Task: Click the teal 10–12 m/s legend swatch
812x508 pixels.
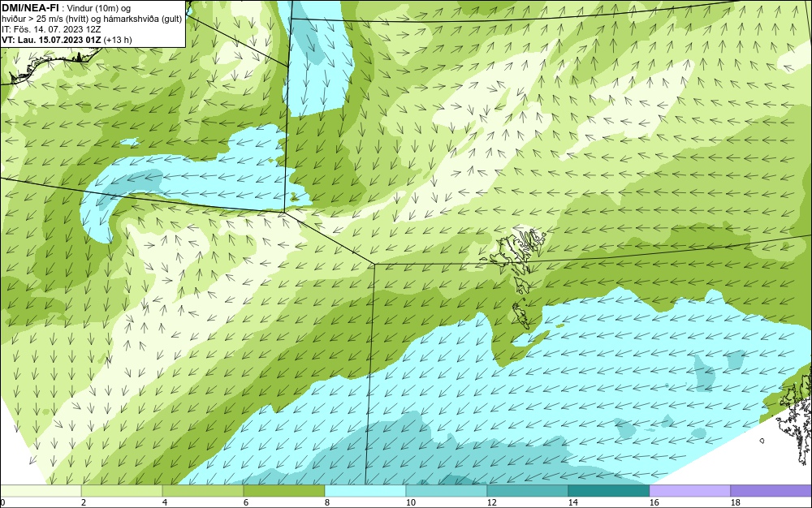Action: point(447,491)
